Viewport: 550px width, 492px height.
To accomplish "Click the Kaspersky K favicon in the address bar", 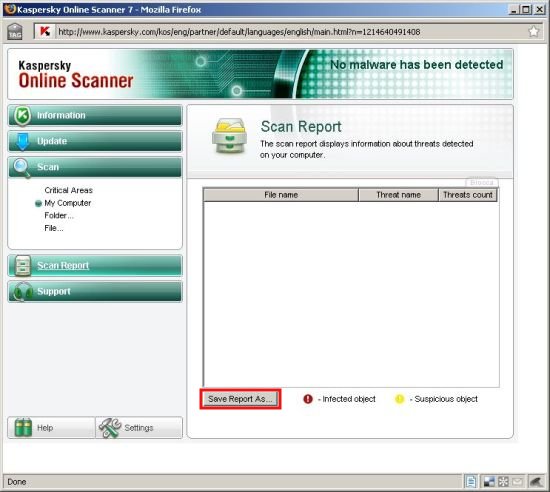I will pos(45,32).
